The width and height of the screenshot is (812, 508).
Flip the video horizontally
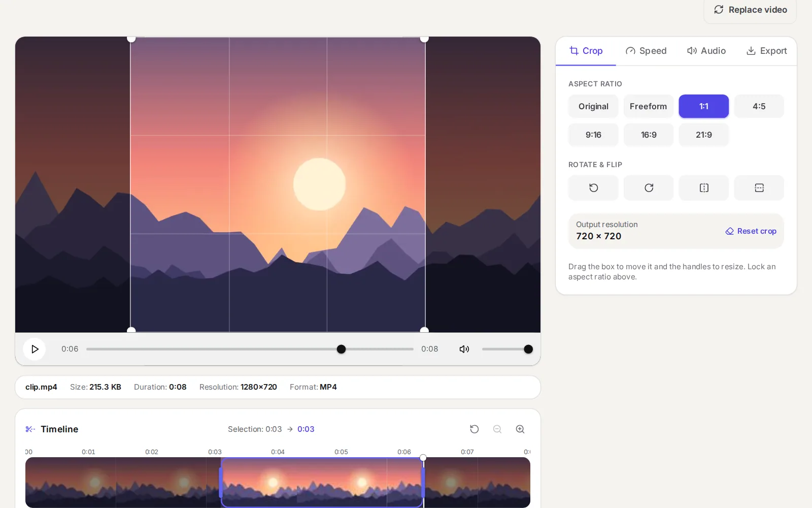704,188
